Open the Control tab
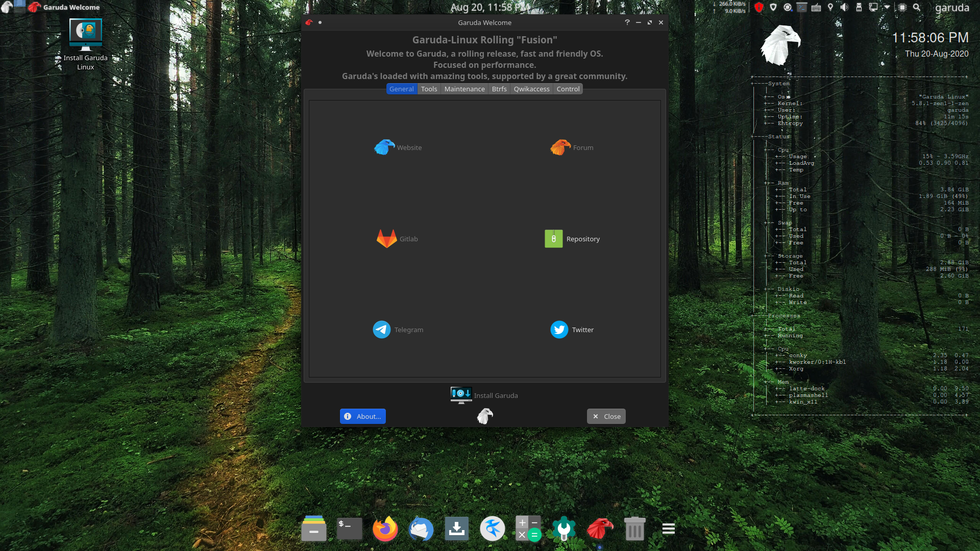Viewport: 980px width, 551px height. pyautogui.click(x=568, y=89)
